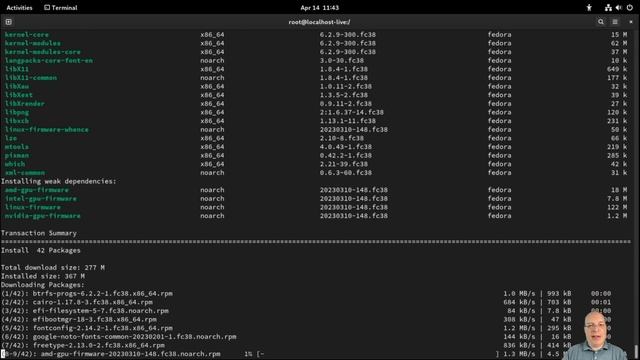
Task: Open a new terminal tab
Action: [9, 22]
